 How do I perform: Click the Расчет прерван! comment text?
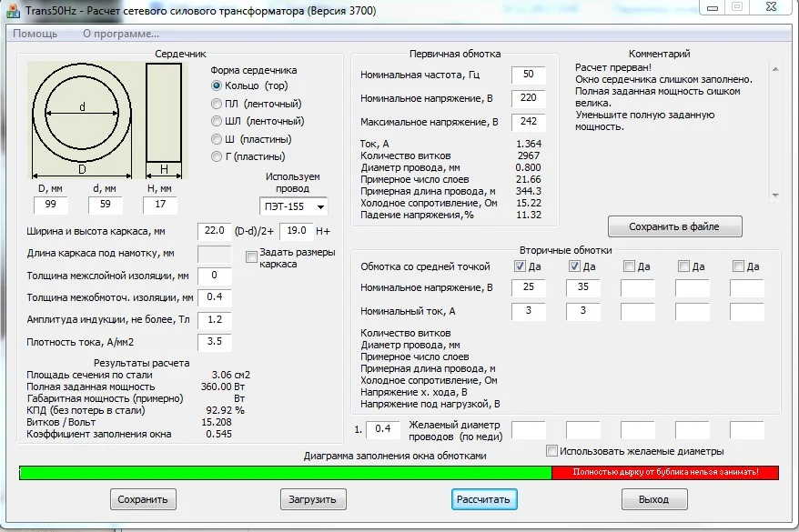click(x=613, y=67)
